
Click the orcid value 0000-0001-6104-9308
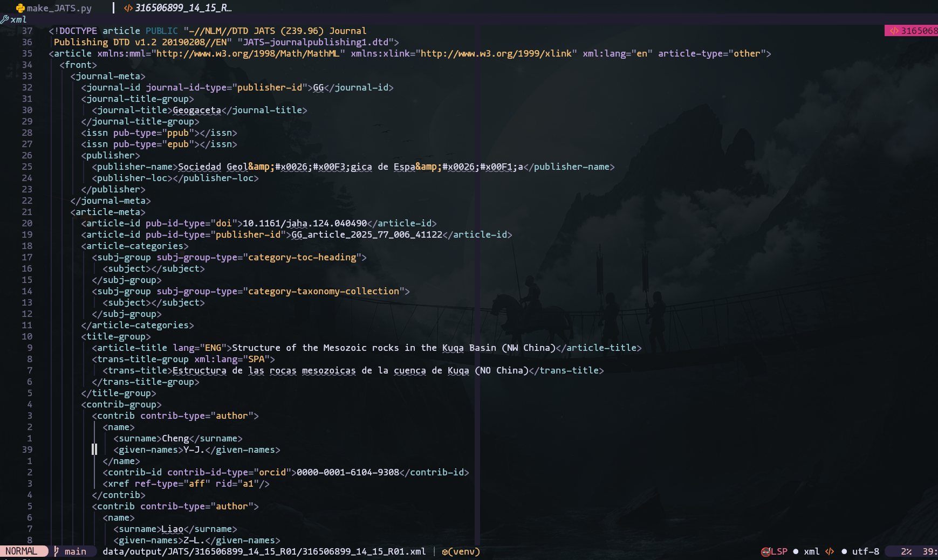[x=348, y=472]
